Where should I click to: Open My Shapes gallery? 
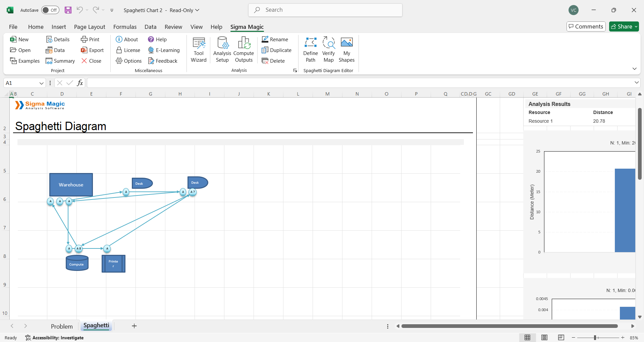pyautogui.click(x=346, y=50)
